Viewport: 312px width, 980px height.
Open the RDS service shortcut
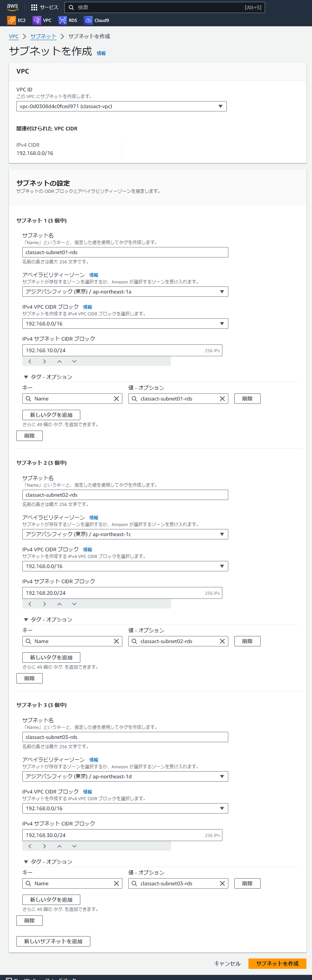tap(68, 20)
